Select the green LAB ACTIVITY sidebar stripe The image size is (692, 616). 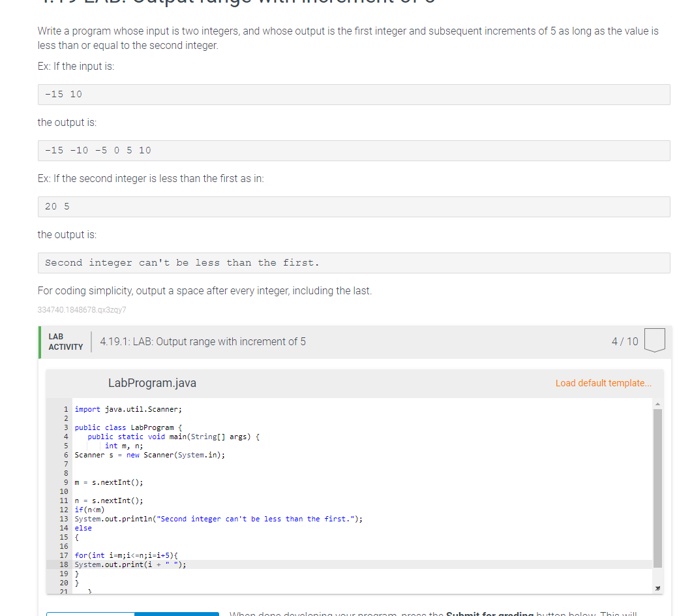39,341
